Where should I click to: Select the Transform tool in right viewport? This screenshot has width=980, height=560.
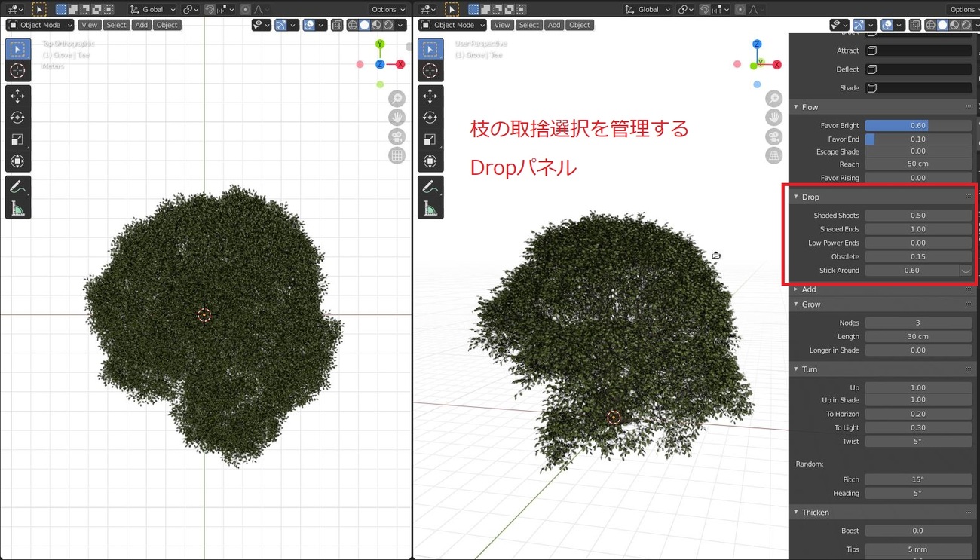pyautogui.click(x=430, y=161)
